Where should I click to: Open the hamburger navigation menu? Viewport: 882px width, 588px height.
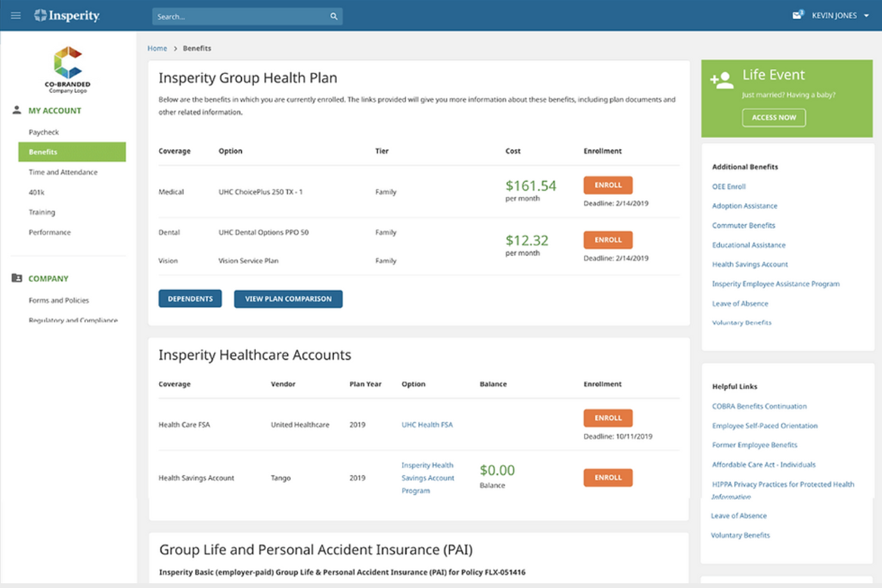tap(15, 15)
